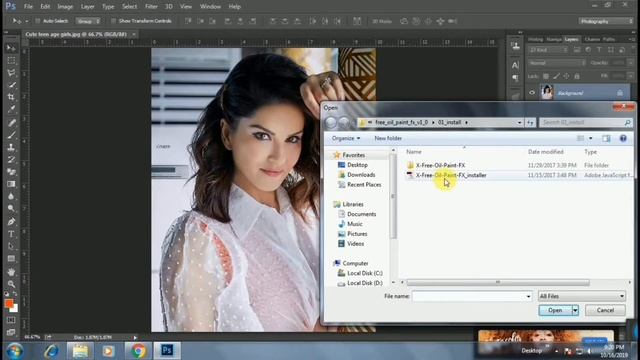Click the File name input field
The height and width of the screenshot is (360, 640).
pos(468,296)
